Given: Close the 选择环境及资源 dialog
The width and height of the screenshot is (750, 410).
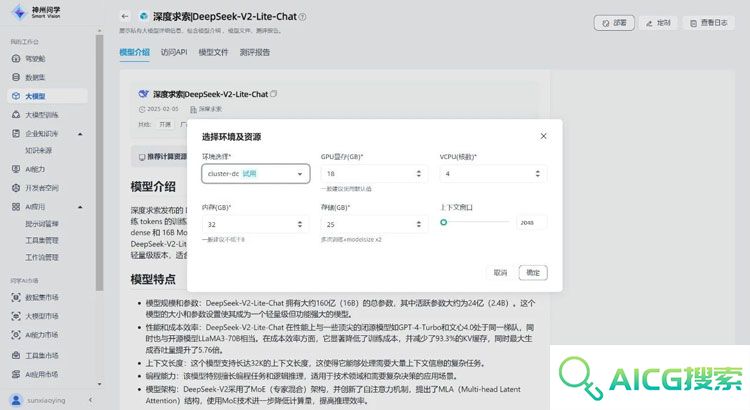Looking at the screenshot, I should pyautogui.click(x=543, y=136).
